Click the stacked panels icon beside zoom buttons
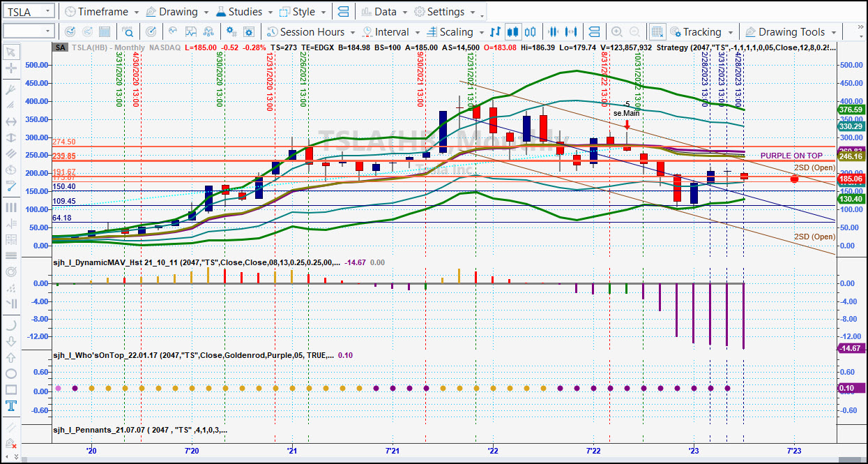Viewport: 868px width, 464px height. [x=594, y=32]
